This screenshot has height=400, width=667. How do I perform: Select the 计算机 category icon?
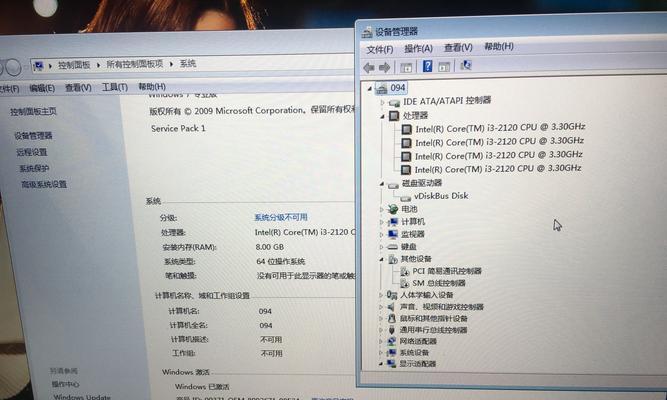(393, 222)
